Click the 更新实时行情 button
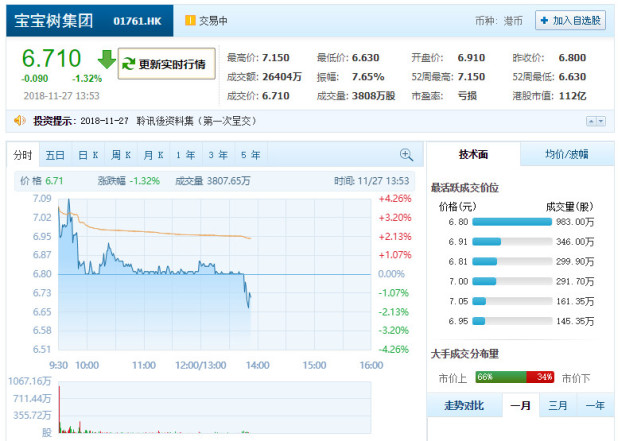The height and width of the screenshot is (441, 641). click(167, 64)
